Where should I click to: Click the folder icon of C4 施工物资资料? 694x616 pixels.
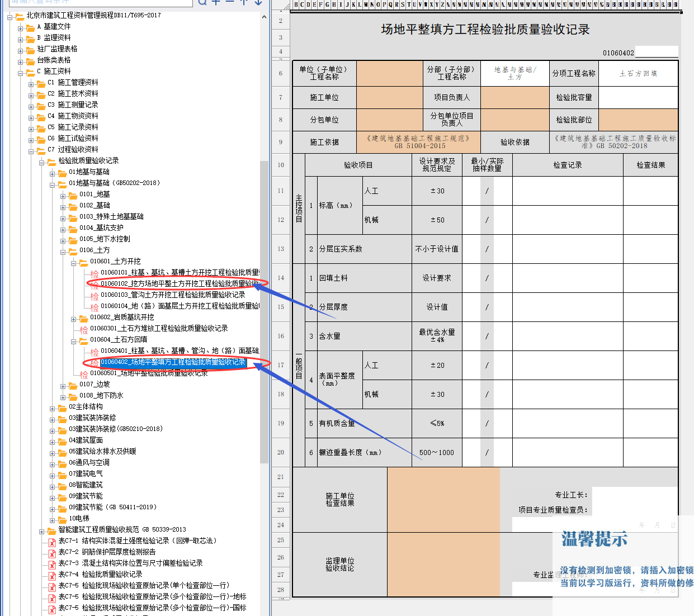41,117
